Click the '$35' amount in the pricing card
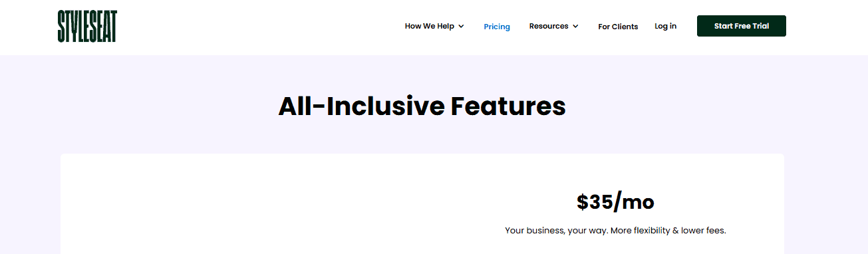 pos(593,202)
